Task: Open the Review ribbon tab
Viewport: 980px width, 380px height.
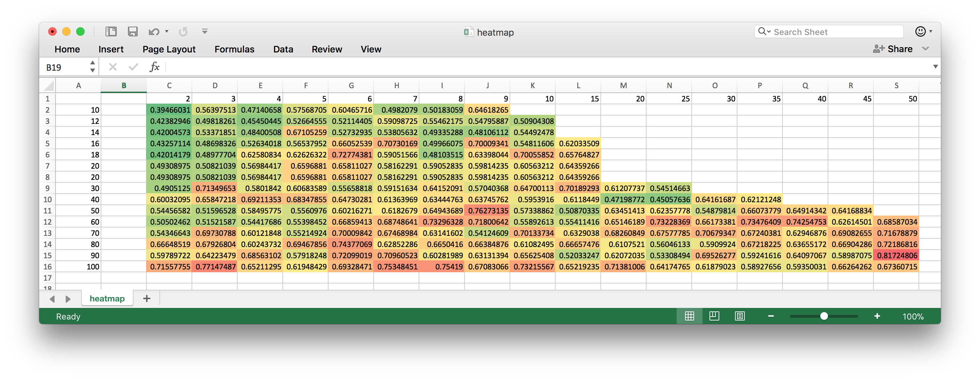Action: (x=327, y=49)
